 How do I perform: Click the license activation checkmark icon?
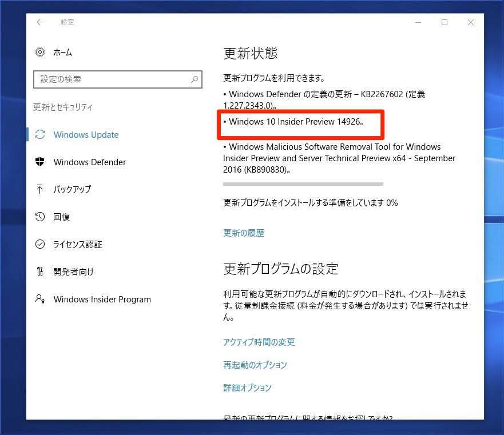[x=40, y=244]
